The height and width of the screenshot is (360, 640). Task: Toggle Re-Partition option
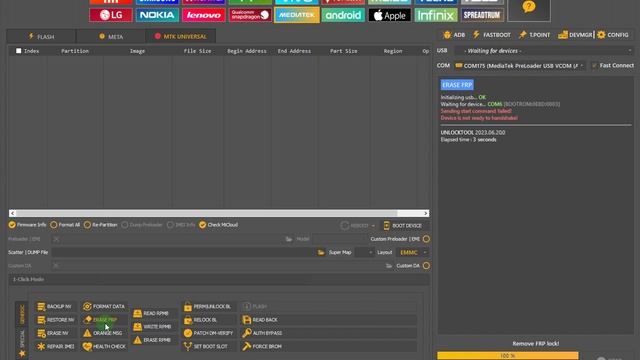click(x=100, y=225)
